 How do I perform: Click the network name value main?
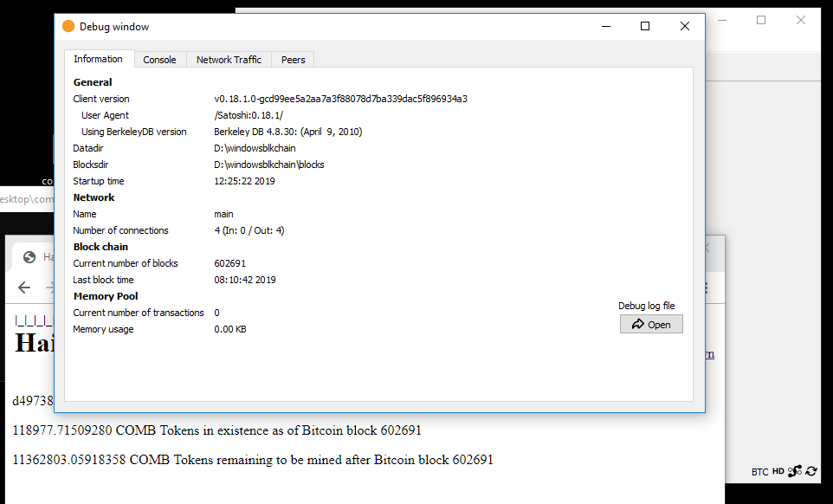tap(223, 214)
